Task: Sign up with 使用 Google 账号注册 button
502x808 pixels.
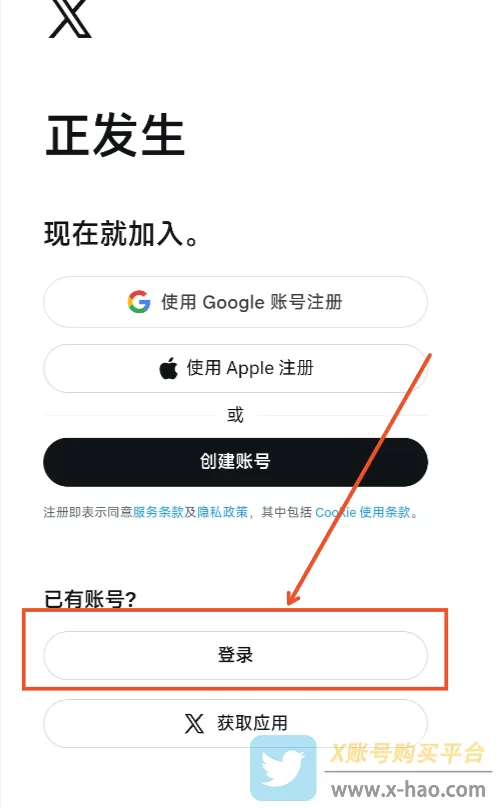Action: click(x=236, y=302)
